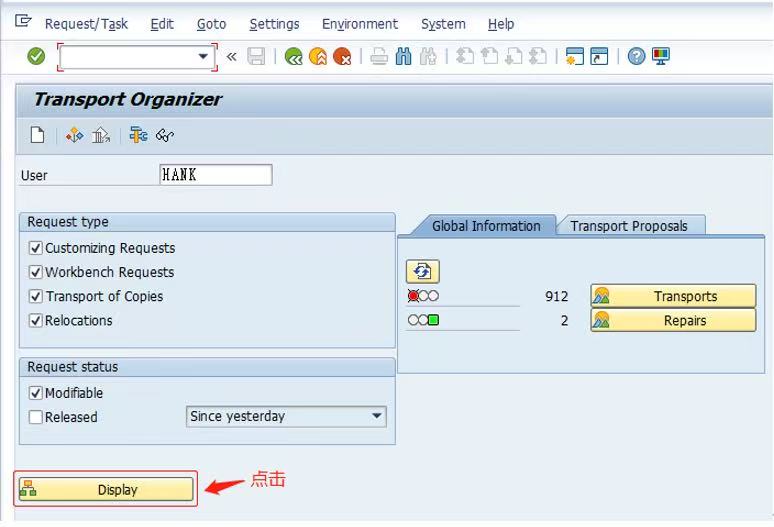
Task: Click the red Cancel icon
Action: pos(342,56)
